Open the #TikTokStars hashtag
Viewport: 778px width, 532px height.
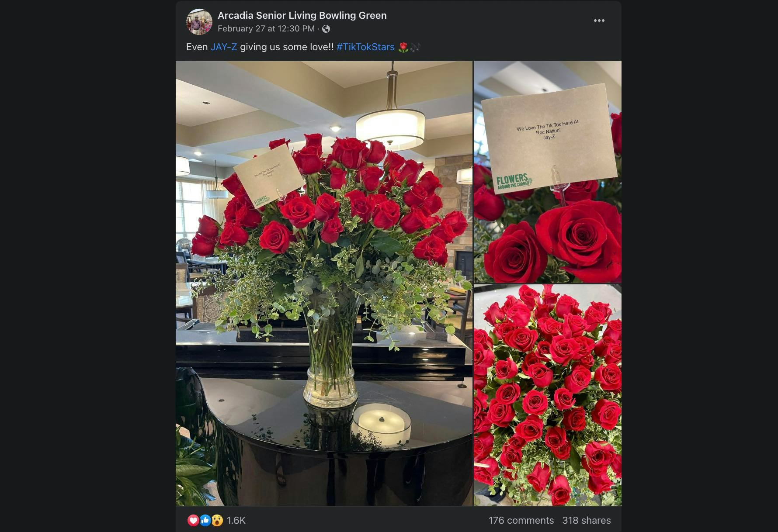tap(365, 47)
